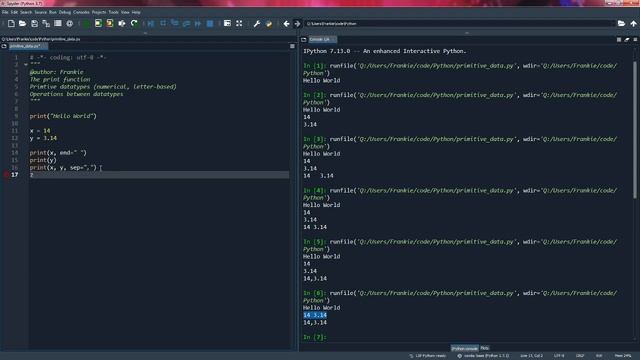Viewport: 640px width, 360px height.
Task: Step over the current line in debugger
Action: tap(163, 24)
